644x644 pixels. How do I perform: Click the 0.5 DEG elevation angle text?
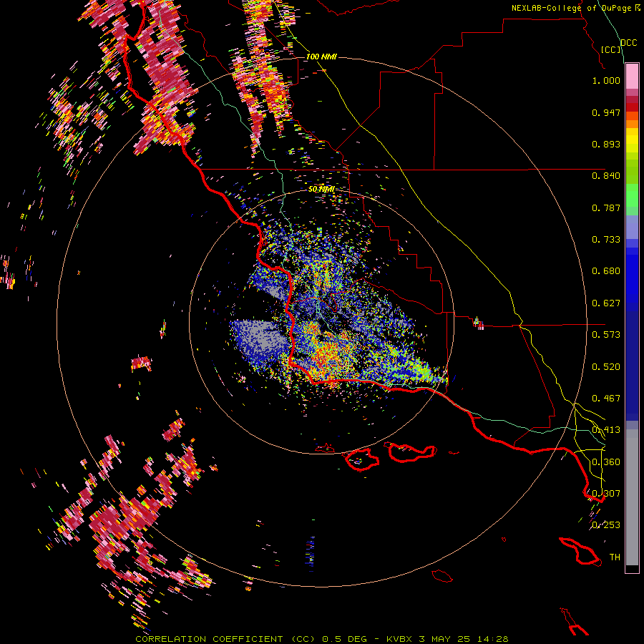(x=344, y=639)
